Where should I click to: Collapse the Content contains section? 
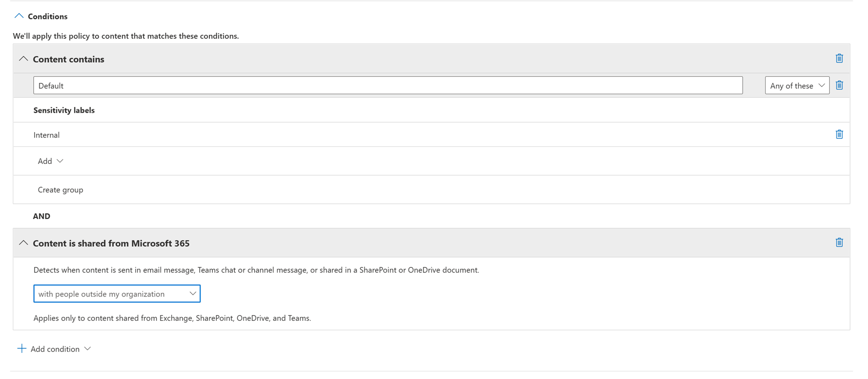(23, 59)
